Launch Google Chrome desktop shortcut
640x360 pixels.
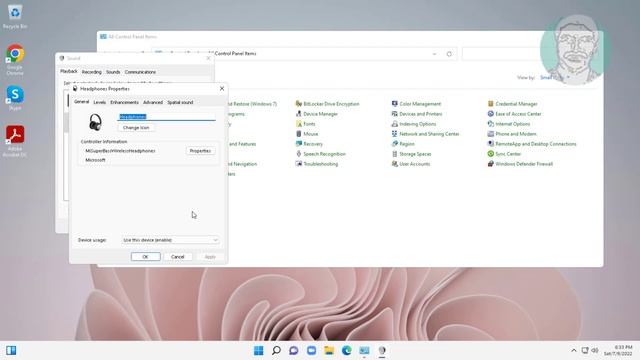point(15,60)
